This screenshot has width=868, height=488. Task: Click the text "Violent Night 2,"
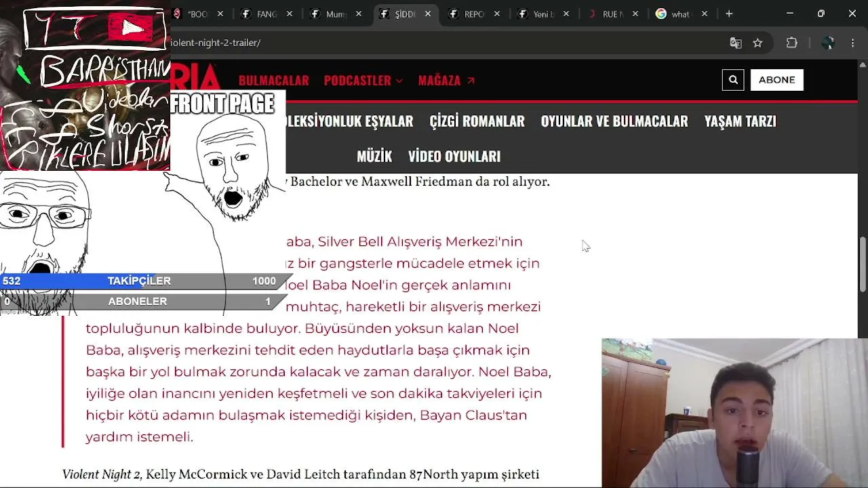pos(102,475)
